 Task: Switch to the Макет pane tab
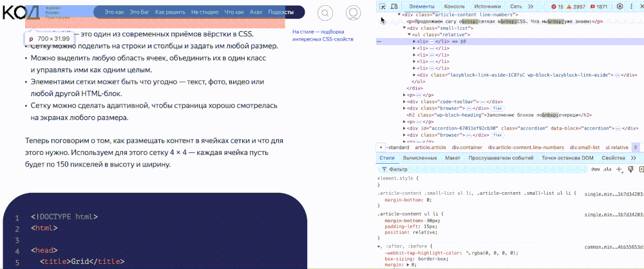coord(453,158)
